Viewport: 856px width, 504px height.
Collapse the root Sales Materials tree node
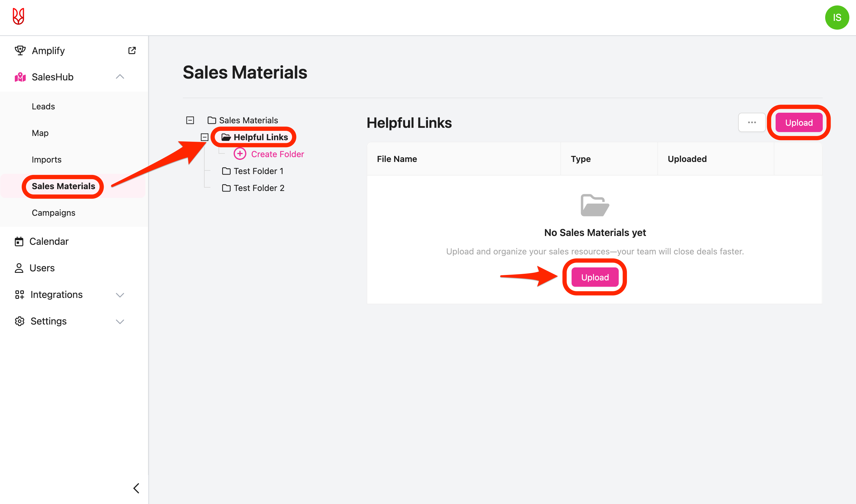tap(190, 120)
